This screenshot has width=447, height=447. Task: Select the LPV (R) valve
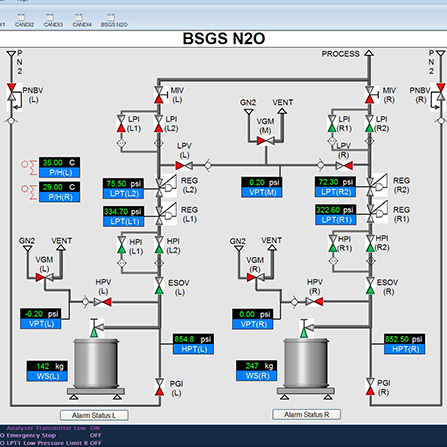pyautogui.click(x=344, y=165)
